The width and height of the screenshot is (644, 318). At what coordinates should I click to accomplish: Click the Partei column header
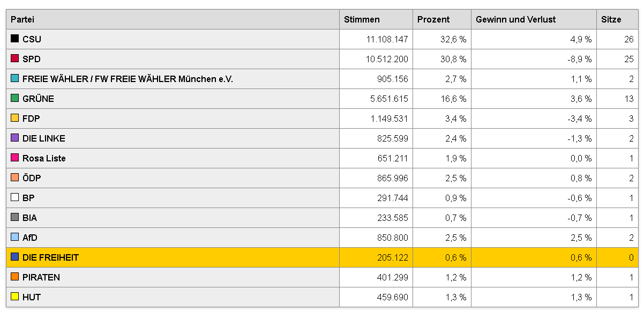coord(23,19)
